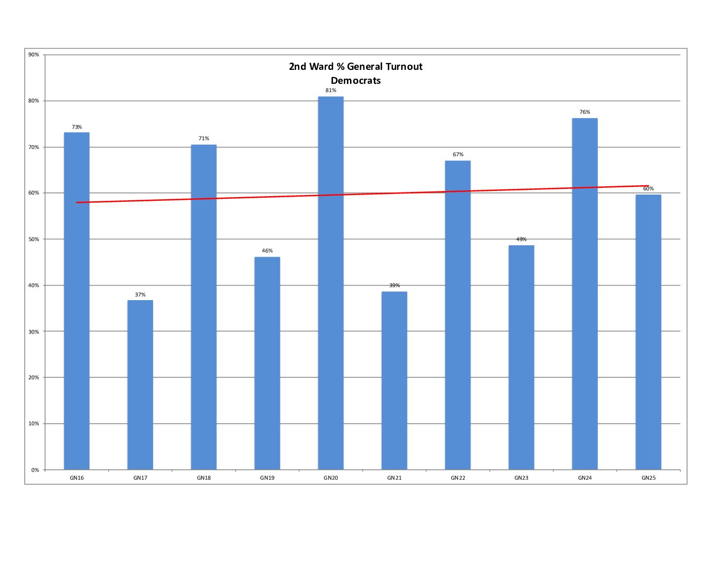Click the 81% data label
The height and width of the screenshot is (563, 728).
(331, 91)
